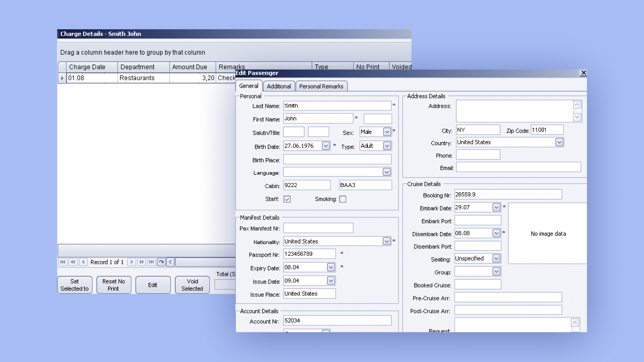
Task: Switch to the Additional tab
Action: coord(279,86)
